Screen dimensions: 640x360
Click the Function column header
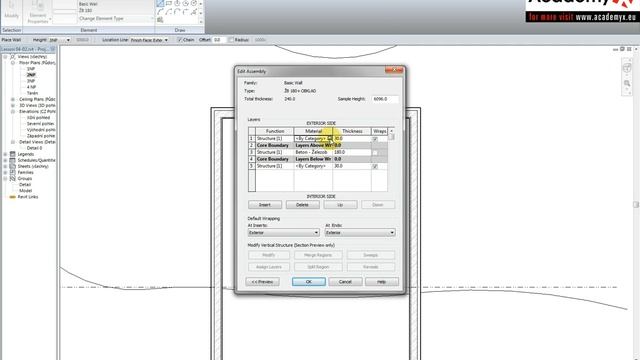click(275, 131)
